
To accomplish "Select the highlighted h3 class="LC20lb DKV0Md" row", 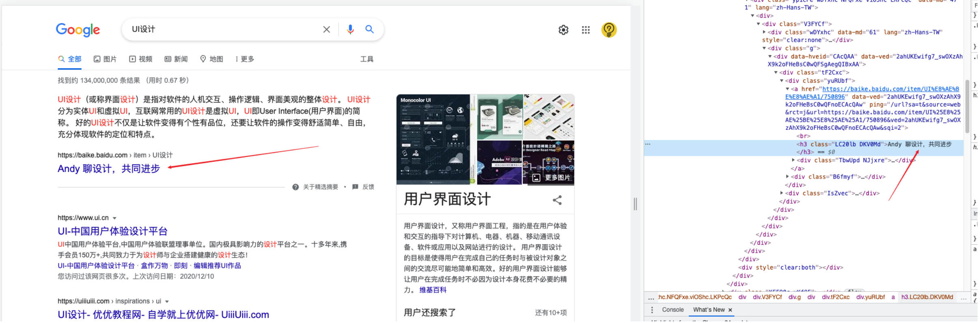I will click(x=804, y=148).
